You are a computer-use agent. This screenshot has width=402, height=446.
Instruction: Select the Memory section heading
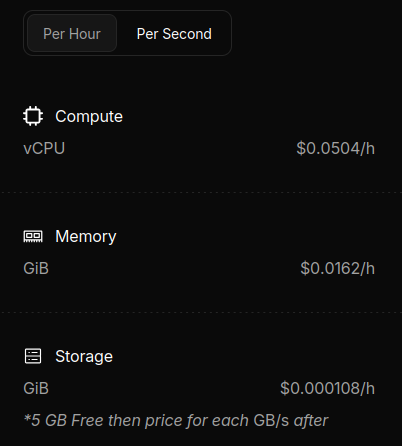(x=86, y=236)
